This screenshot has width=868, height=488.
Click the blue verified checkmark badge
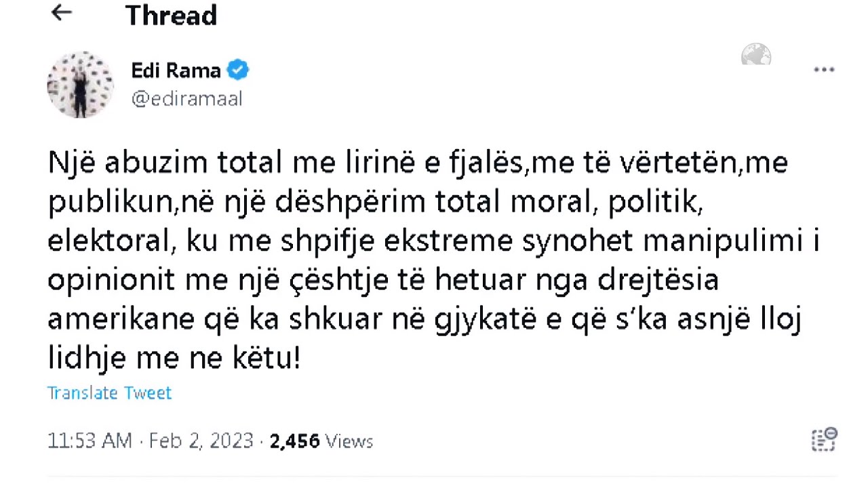(238, 70)
